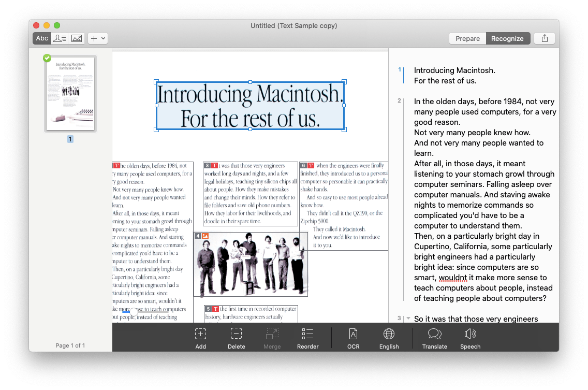Viewport: 588px width, 390px height.
Task: Click the Translate icon
Action: click(x=434, y=334)
